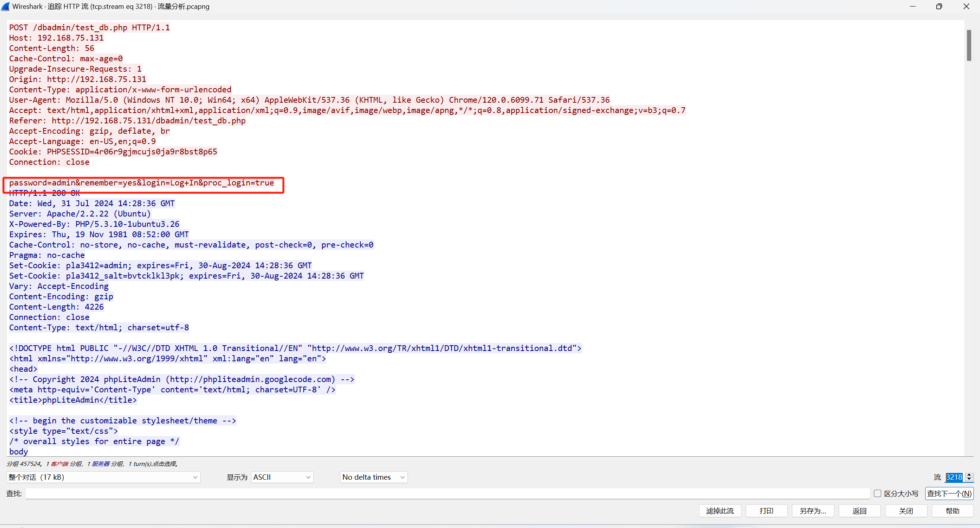Focus the 查找 search text field
This screenshot has height=528, width=980.
point(447,494)
